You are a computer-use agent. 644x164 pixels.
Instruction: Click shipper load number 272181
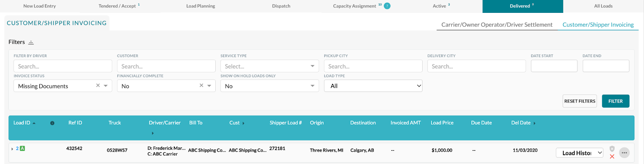point(277,148)
